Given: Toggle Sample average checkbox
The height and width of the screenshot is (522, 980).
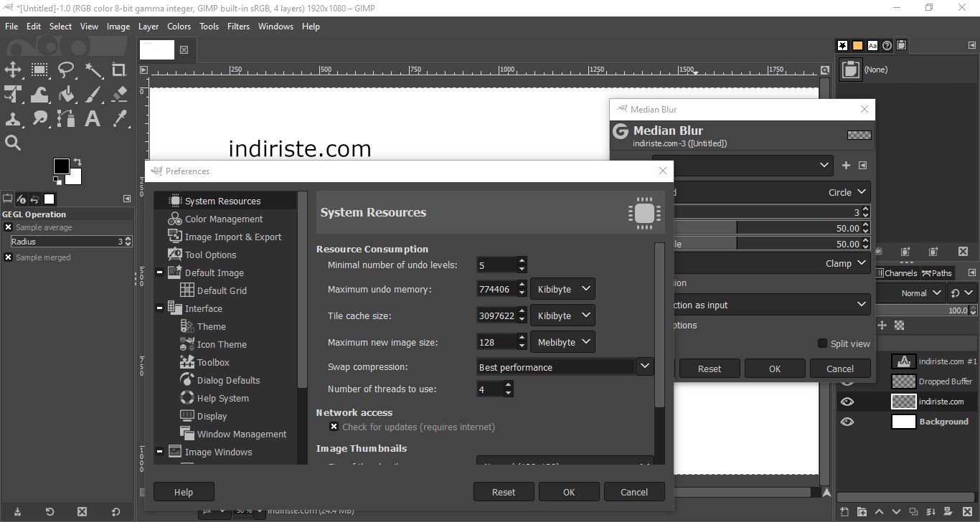Looking at the screenshot, I should 8,227.
